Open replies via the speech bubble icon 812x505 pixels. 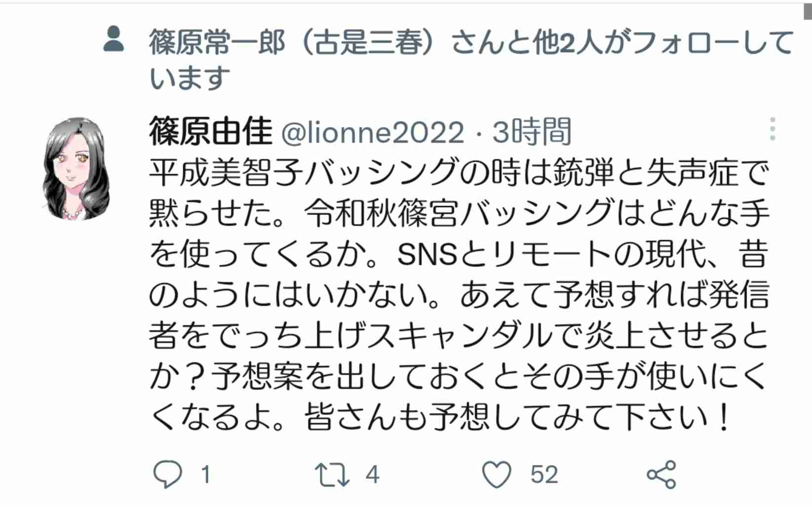point(167,474)
